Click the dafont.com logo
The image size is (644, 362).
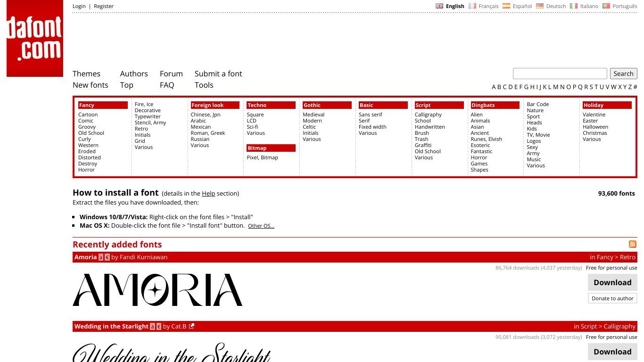(35, 38)
